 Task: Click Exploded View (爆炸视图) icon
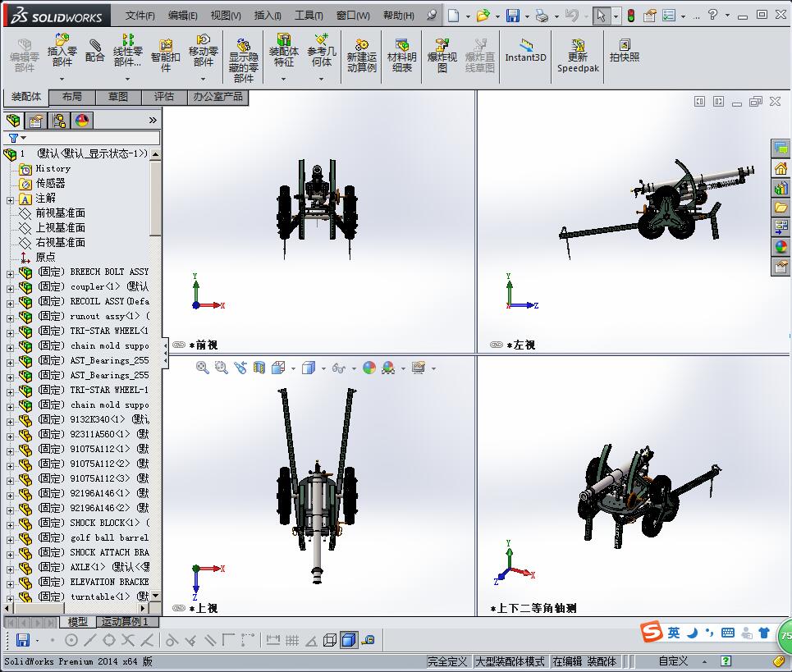pos(442,56)
